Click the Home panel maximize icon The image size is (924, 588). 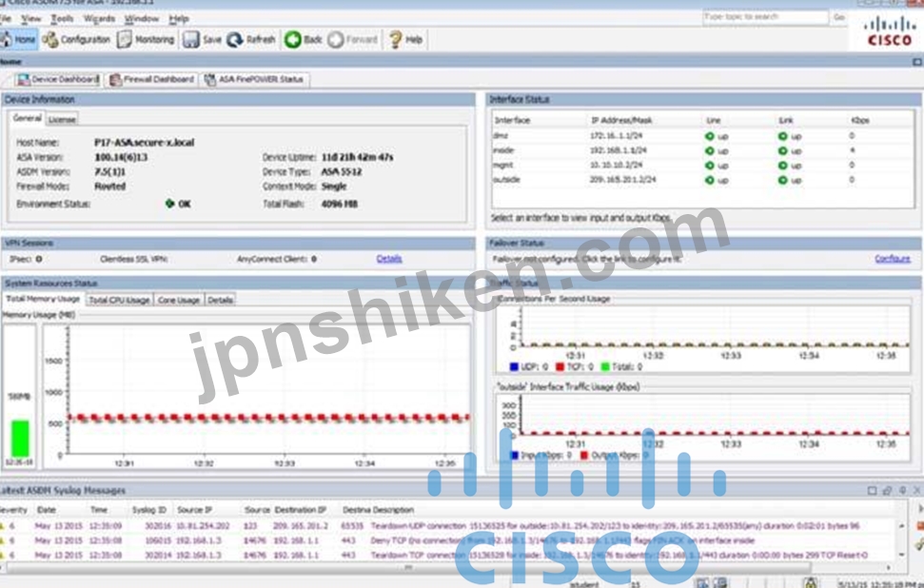(x=917, y=62)
